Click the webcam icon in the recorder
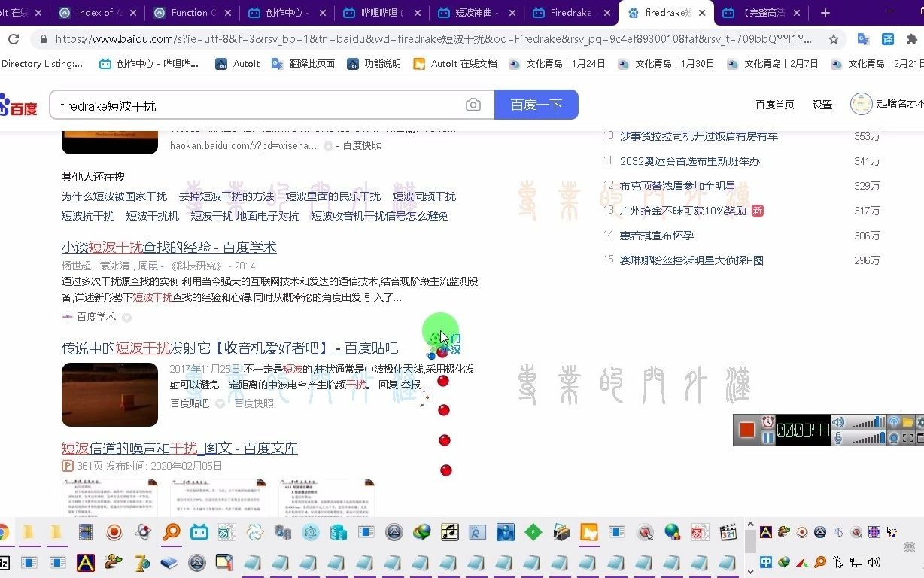This screenshot has width=924, height=578. pyautogui.click(x=894, y=438)
